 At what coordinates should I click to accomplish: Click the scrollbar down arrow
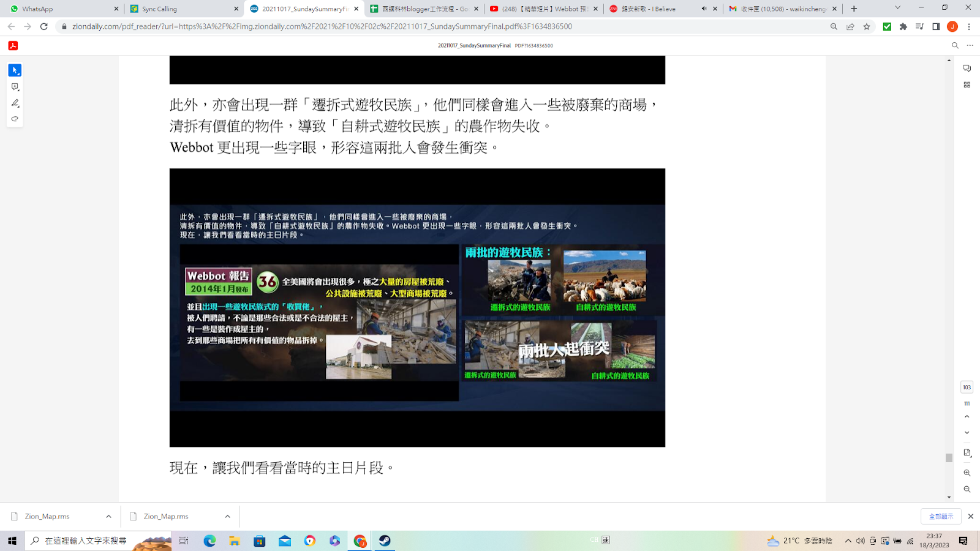(x=949, y=498)
